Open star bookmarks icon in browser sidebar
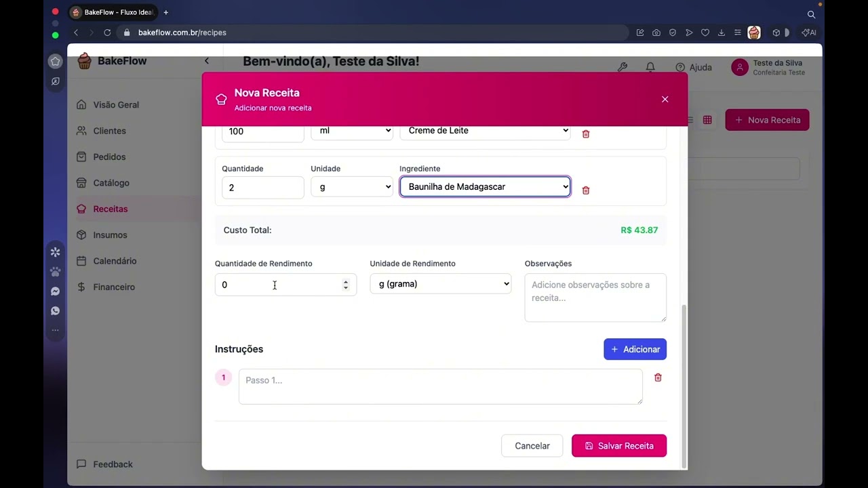 click(56, 62)
